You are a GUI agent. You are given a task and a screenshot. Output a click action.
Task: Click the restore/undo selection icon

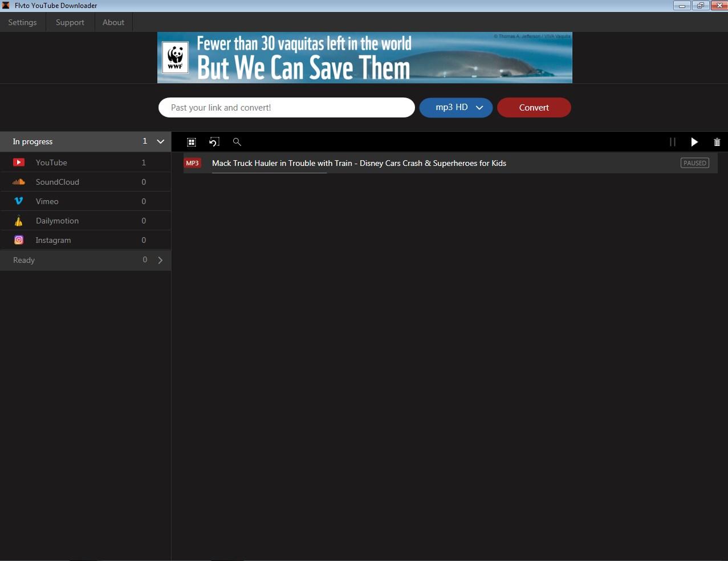coord(214,142)
